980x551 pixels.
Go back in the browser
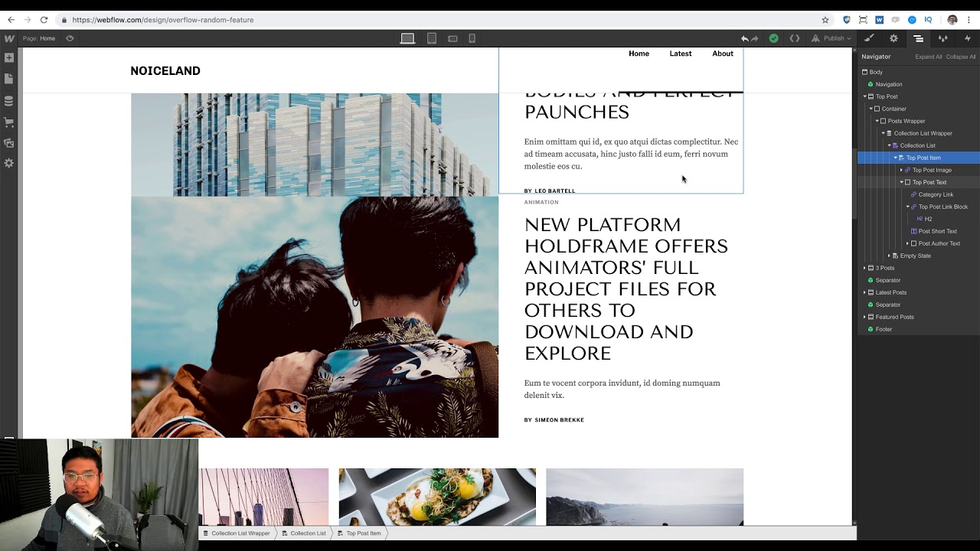11,20
